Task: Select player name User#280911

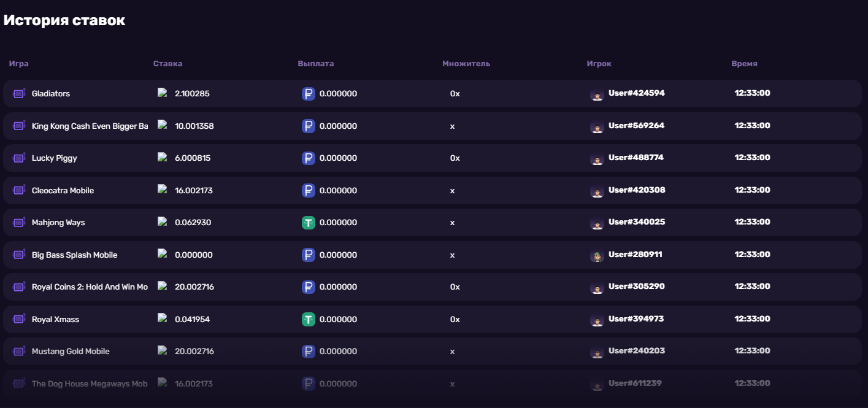Action: (x=636, y=254)
